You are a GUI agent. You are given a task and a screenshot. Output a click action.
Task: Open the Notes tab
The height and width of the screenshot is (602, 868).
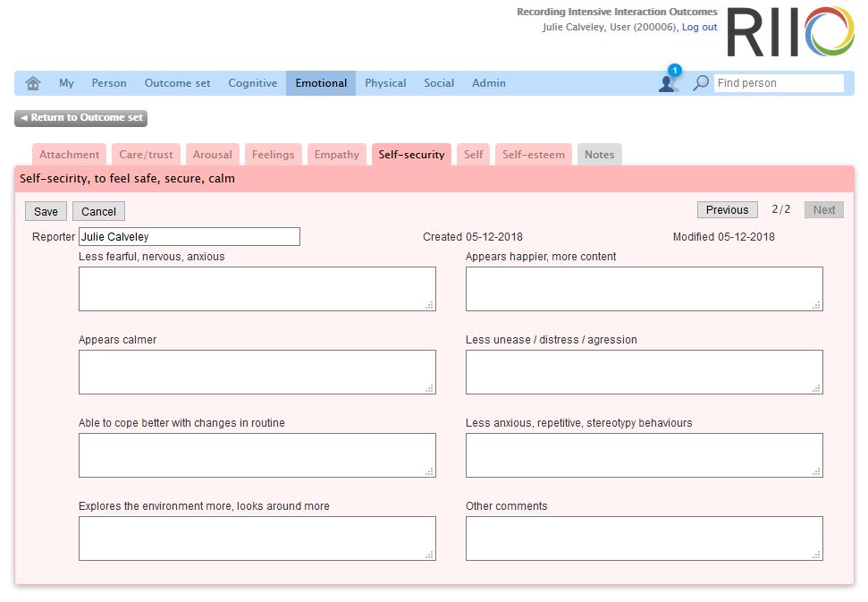(600, 155)
